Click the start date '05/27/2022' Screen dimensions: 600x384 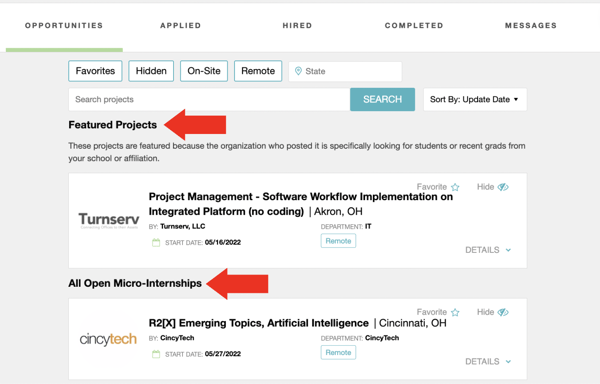[223, 354]
